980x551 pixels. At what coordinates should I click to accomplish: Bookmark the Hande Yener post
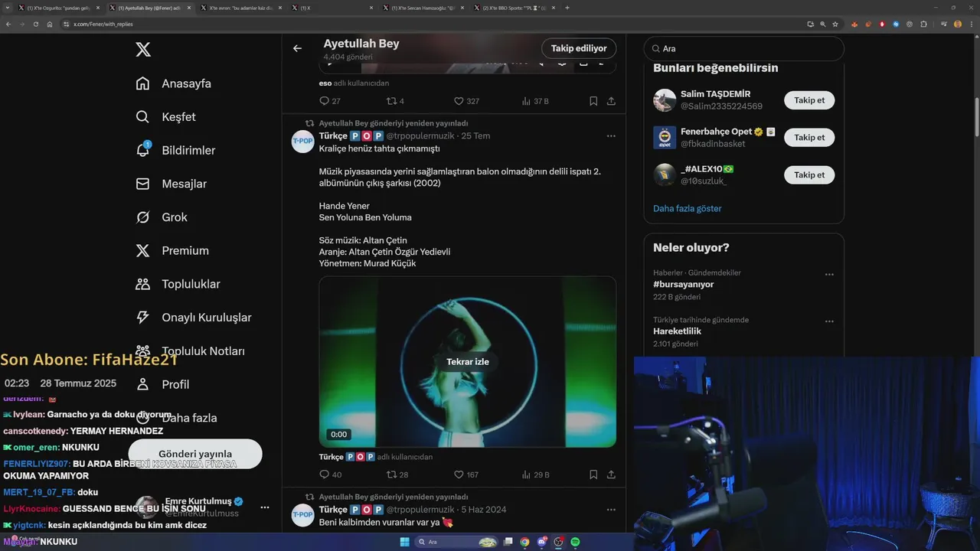coord(593,474)
